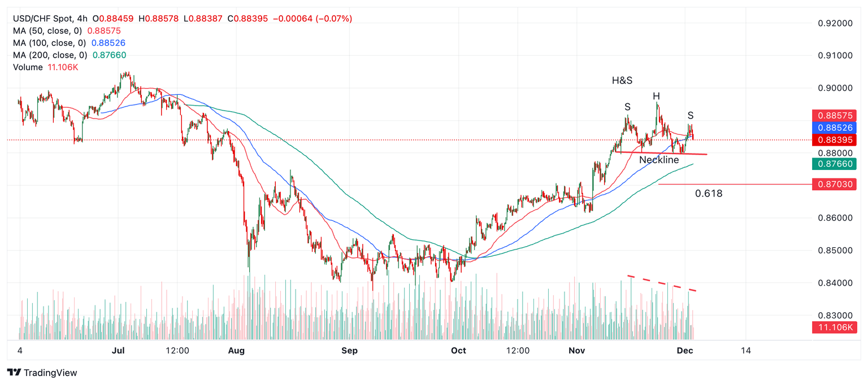Select the current price 0.88395 label
The height and width of the screenshot is (385, 868).
click(x=834, y=140)
